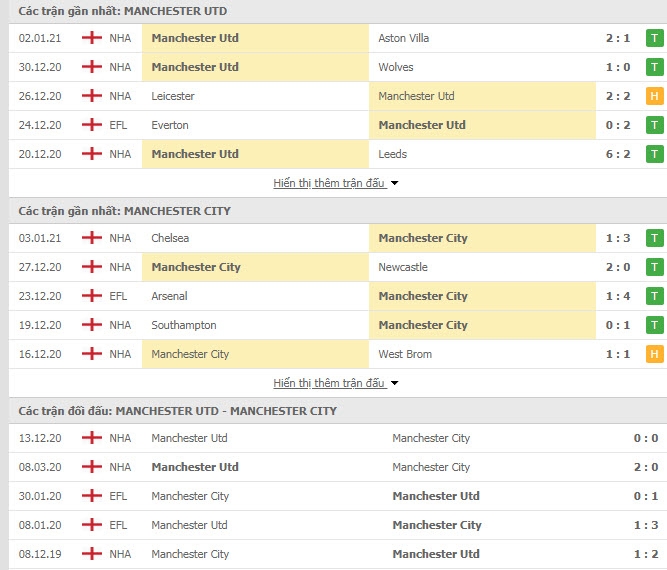
Task: Click the green T badge for Aston Villa match
Action: point(655,38)
